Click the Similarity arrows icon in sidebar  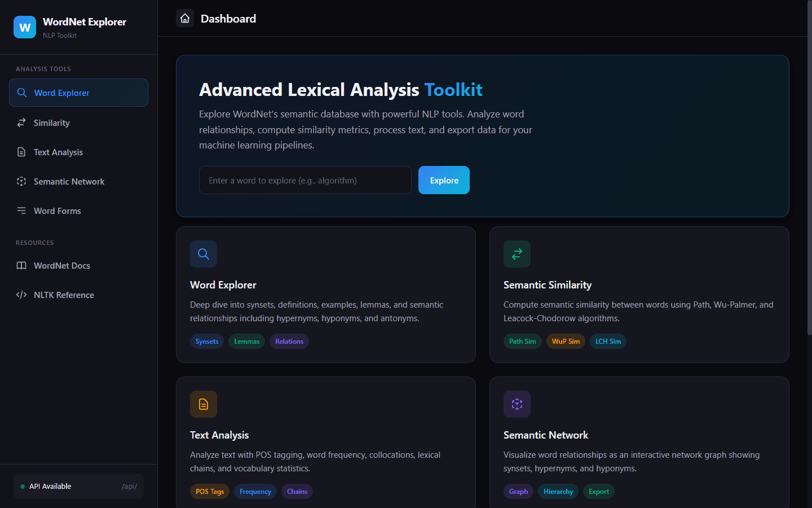pyautogui.click(x=21, y=122)
